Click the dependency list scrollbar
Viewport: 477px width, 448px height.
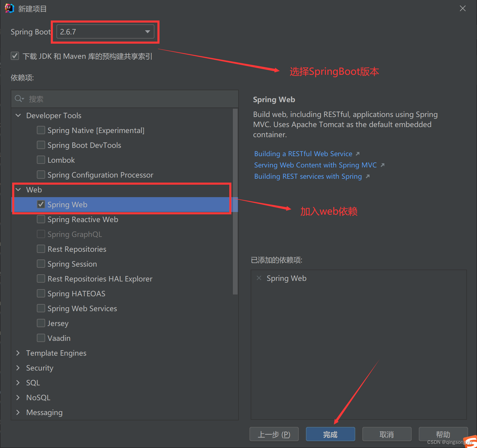(x=235, y=202)
